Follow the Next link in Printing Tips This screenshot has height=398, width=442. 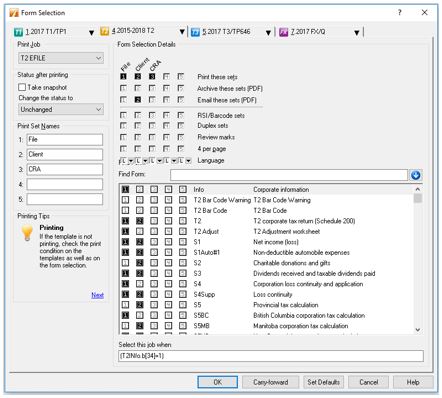(x=97, y=295)
